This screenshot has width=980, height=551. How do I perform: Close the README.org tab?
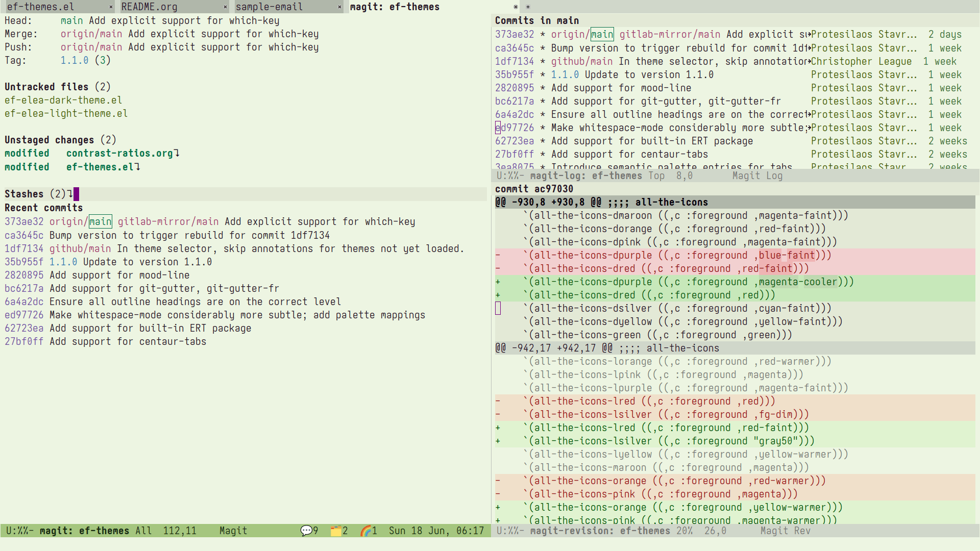tap(225, 7)
